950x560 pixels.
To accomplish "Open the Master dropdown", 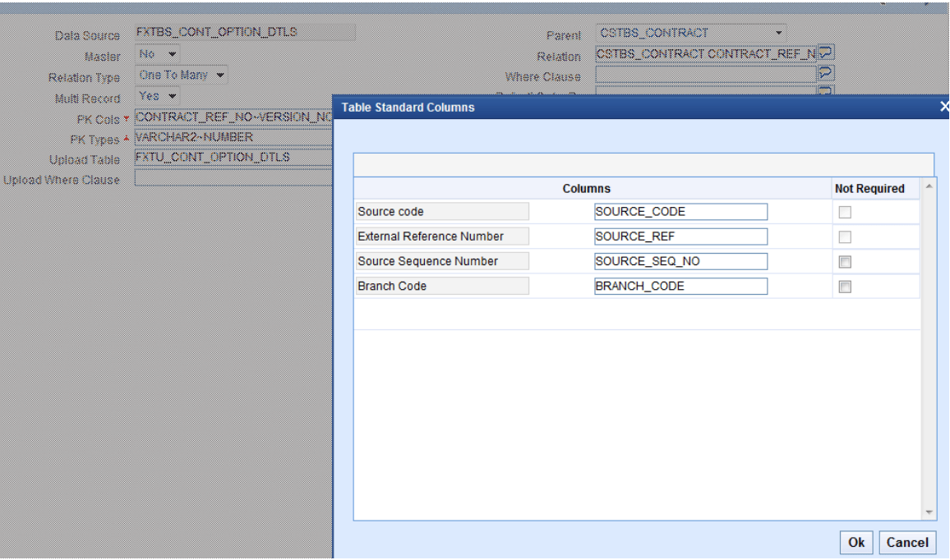I will 170,55.
